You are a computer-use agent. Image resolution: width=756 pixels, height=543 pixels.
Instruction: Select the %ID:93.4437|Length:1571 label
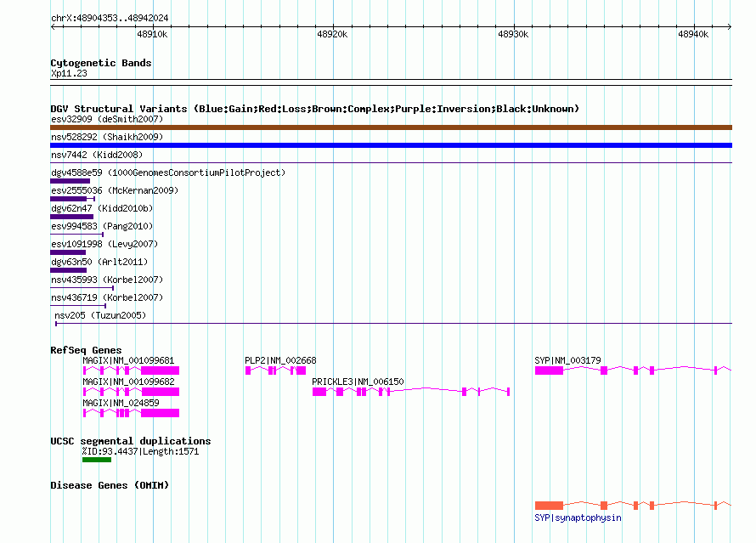coord(140,452)
